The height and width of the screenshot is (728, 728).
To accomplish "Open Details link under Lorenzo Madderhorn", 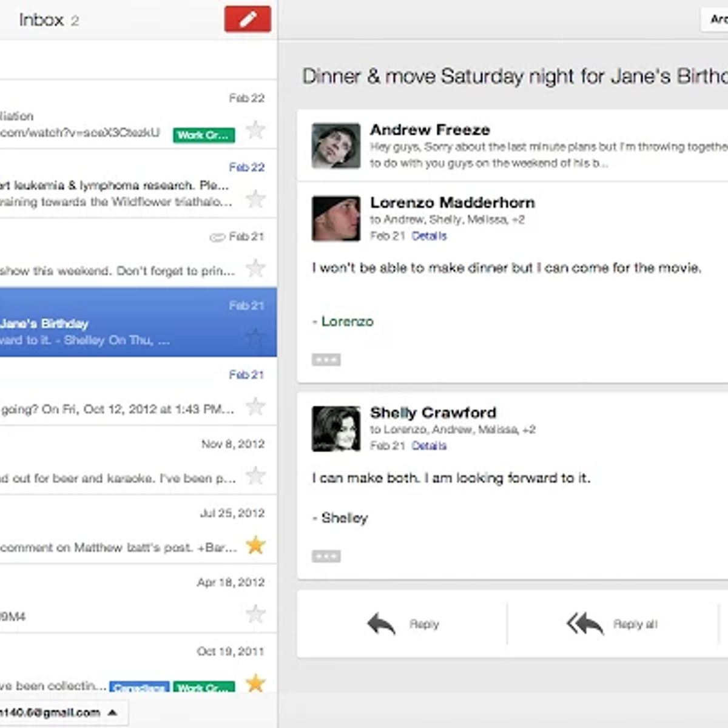I will click(x=429, y=236).
